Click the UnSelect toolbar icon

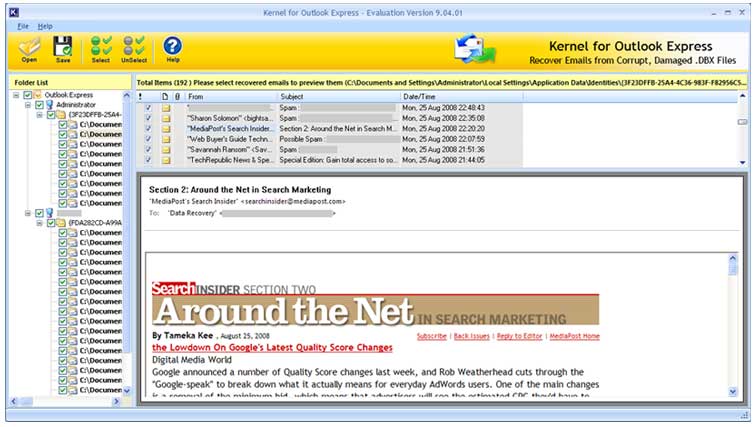pos(134,49)
